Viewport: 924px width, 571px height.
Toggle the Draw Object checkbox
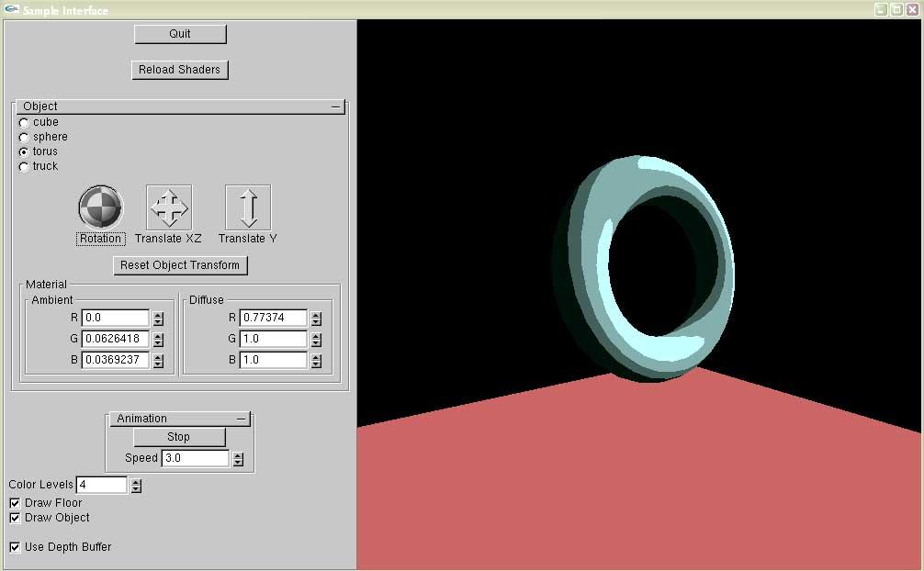click(x=15, y=518)
